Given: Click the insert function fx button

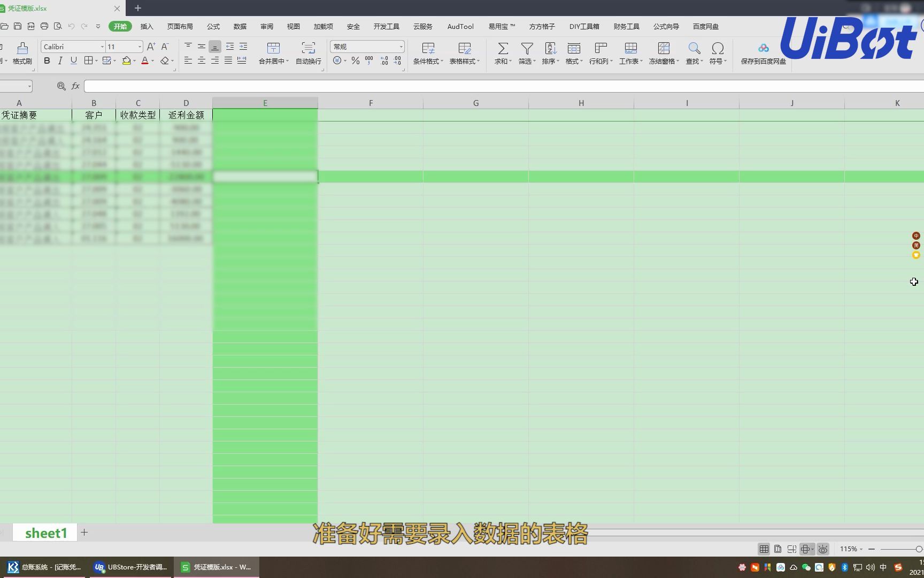Looking at the screenshot, I should coord(75,86).
